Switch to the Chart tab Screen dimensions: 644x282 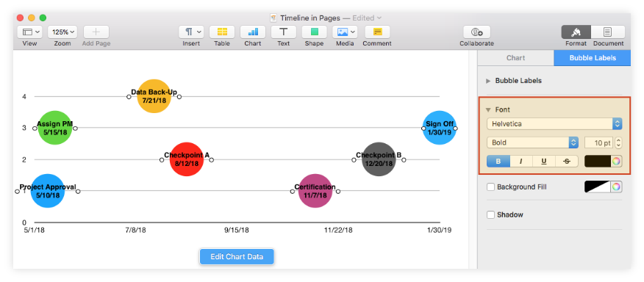515,58
